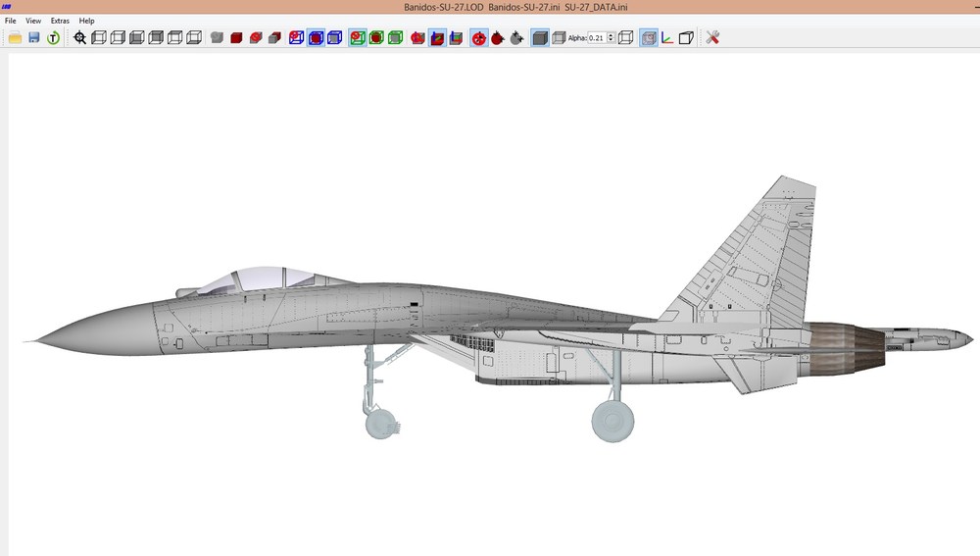Click the grey rounded shape icon
Screen dimensions: 980x556
[x=217, y=37]
